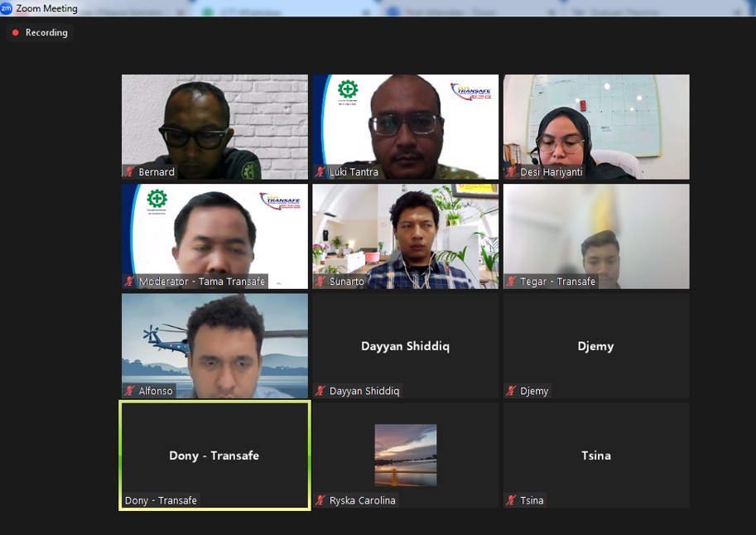Click Ryska Carolina's sunset profile picture

tap(405, 455)
